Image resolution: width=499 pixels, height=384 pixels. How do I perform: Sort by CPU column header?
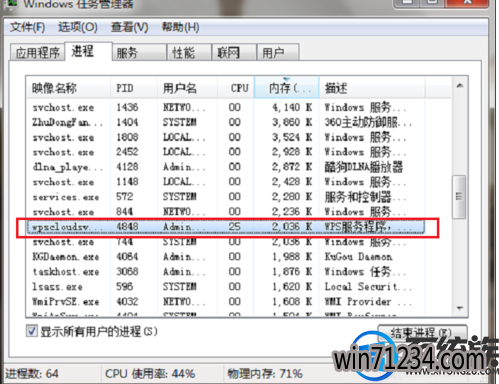[x=236, y=88]
